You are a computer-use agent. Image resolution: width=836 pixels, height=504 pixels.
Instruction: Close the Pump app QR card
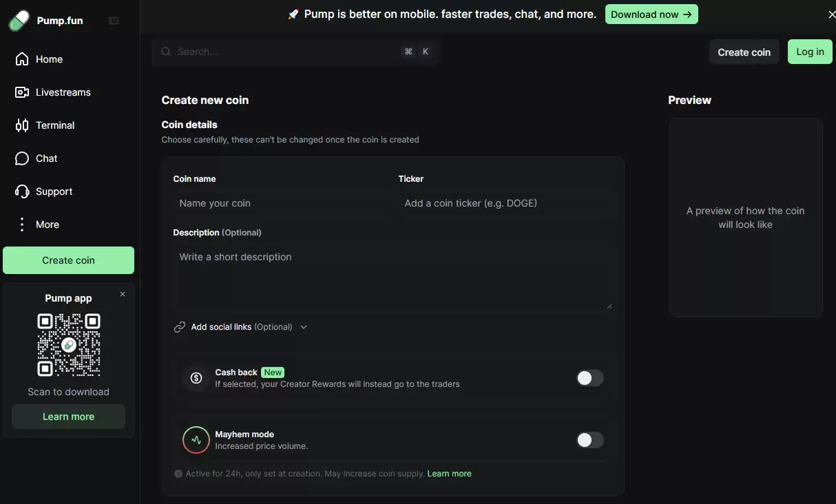coord(123,294)
